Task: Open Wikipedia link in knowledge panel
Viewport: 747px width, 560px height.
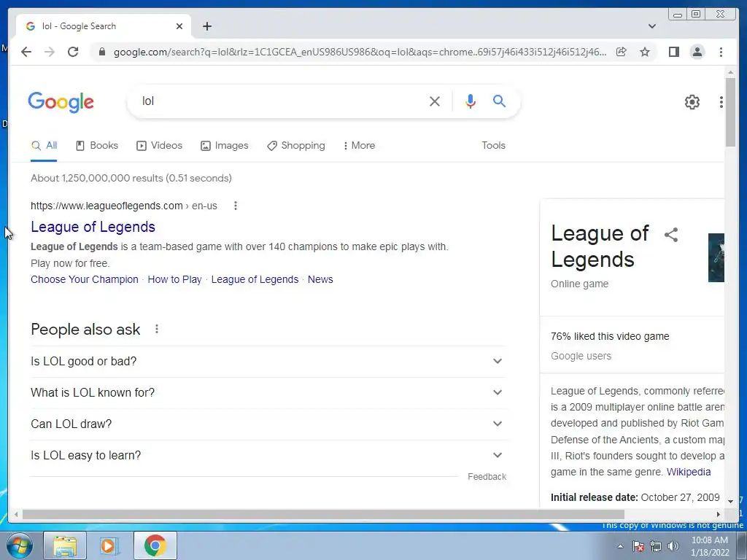Action: coord(689,472)
